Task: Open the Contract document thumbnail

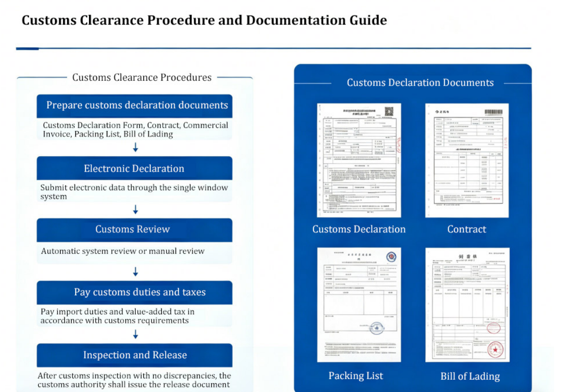Action: click(467, 160)
